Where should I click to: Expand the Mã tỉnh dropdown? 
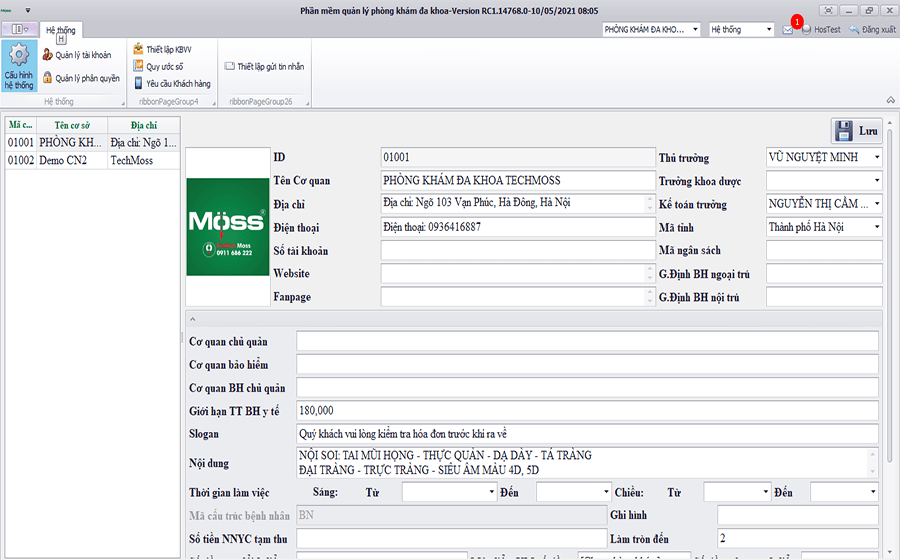pyautogui.click(x=876, y=227)
